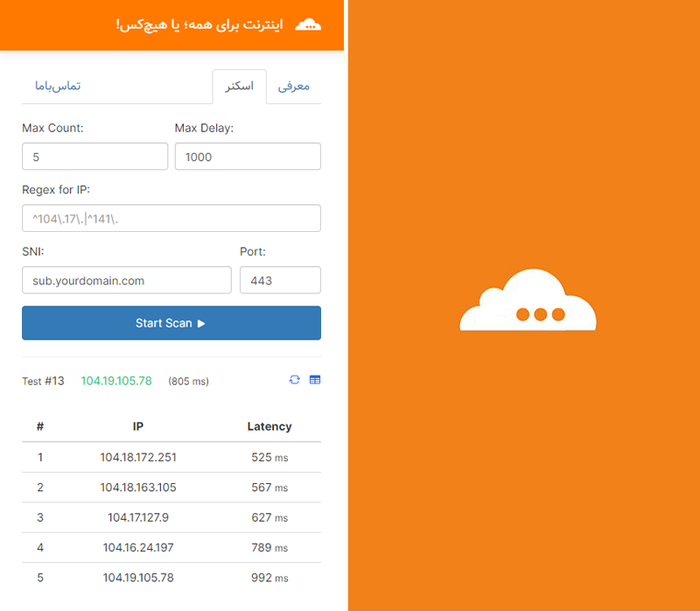Viewport: 700px width, 611px height.
Task: Click the # column header
Action: point(40,426)
